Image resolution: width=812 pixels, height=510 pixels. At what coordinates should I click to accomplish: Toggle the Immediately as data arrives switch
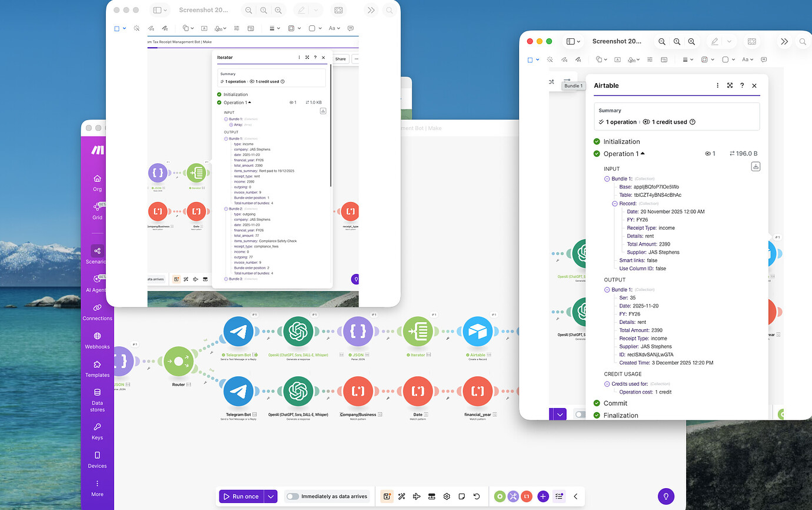point(291,496)
